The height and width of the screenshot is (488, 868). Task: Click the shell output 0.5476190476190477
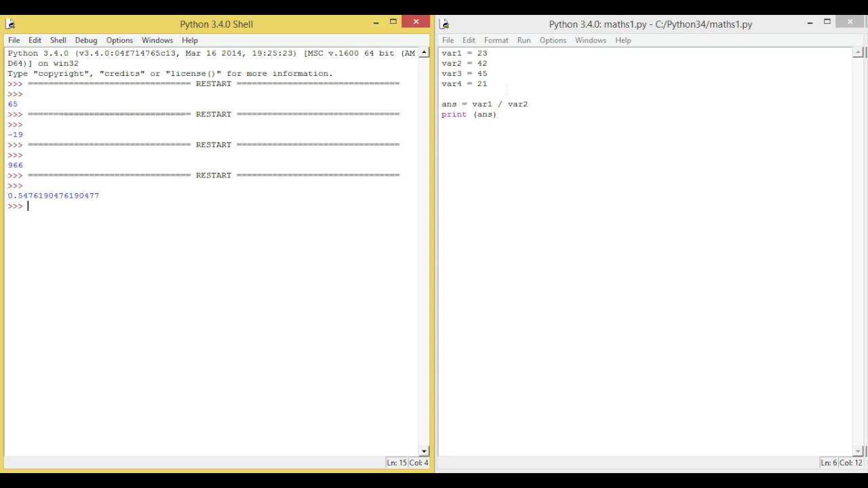(x=54, y=196)
